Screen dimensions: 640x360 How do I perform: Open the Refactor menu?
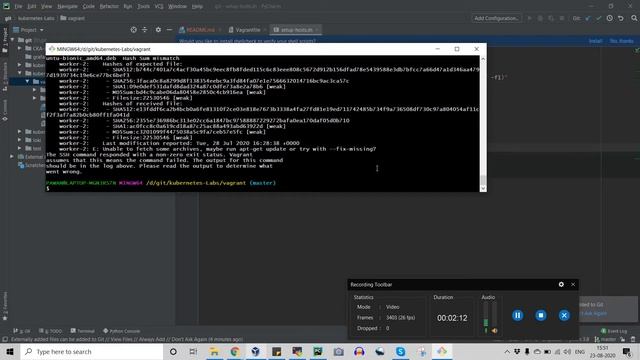[109, 7]
